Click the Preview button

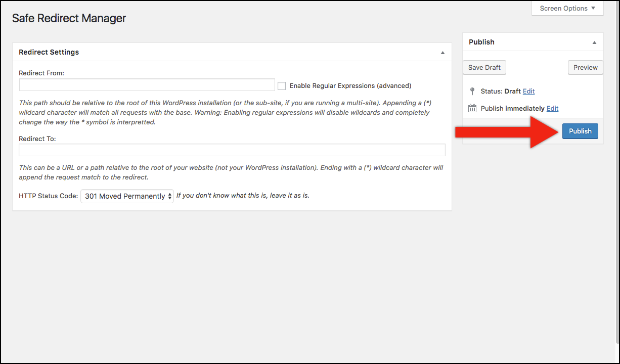[x=585, y=67]
